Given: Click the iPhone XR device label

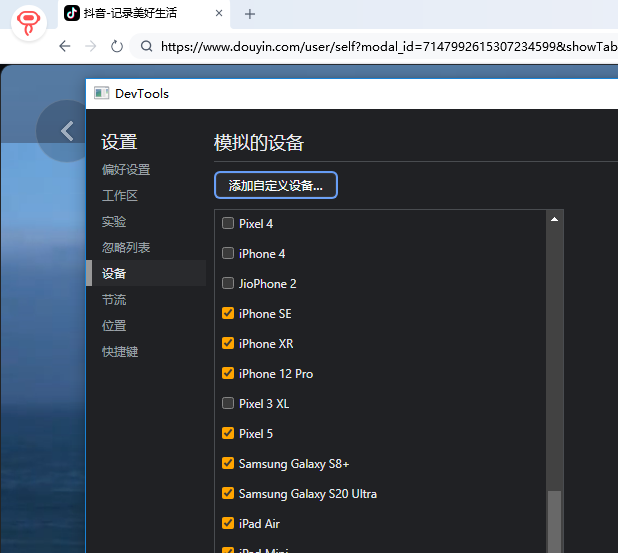Looking at the screenshot, I should tap(266, 344).
